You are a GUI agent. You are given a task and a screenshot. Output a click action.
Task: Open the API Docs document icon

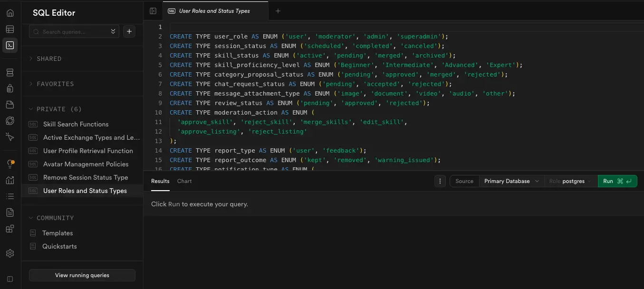coord(10,212)
